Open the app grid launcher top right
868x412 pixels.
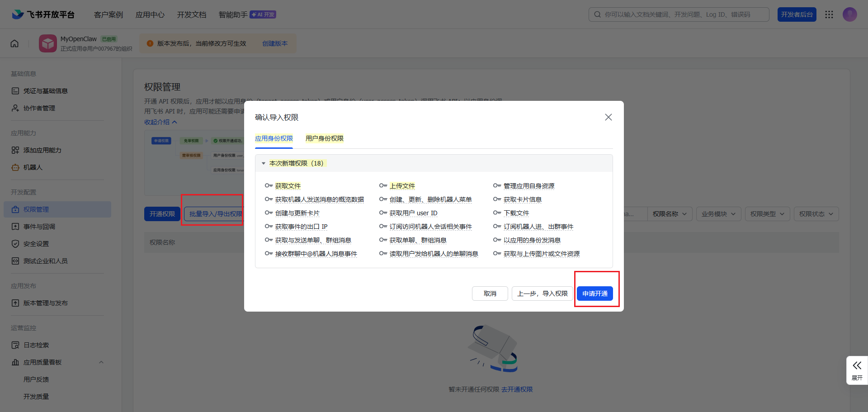(x=829, y=14)
